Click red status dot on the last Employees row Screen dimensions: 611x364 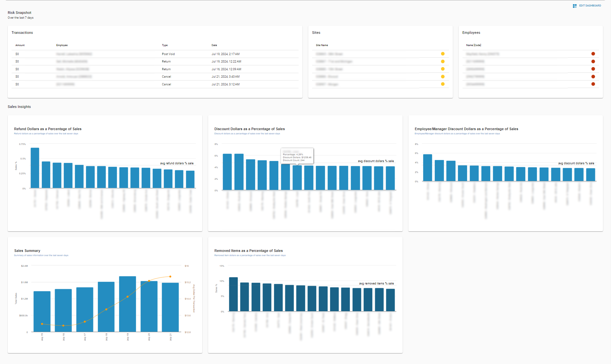coord(593,84)
